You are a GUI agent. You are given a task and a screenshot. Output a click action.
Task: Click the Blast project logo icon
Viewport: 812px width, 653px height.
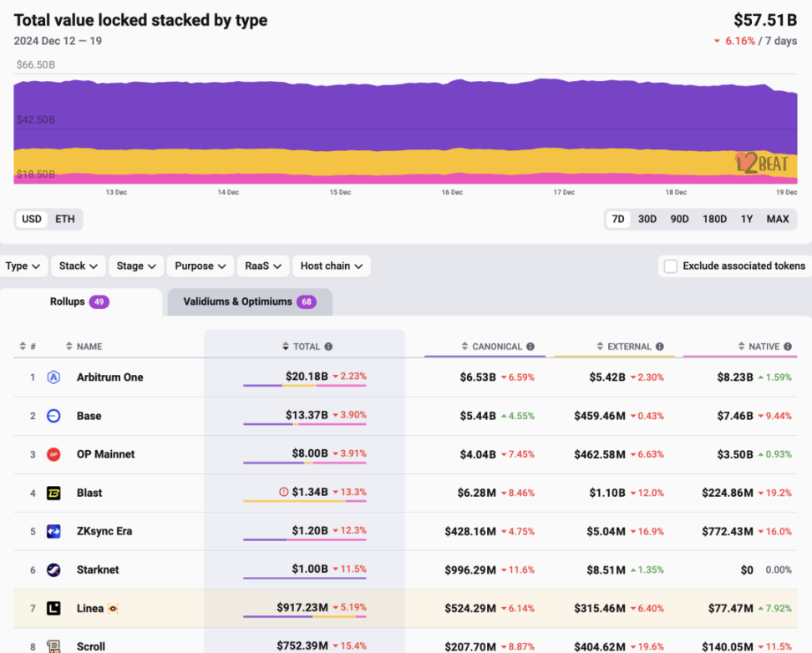tap(53, 493)
